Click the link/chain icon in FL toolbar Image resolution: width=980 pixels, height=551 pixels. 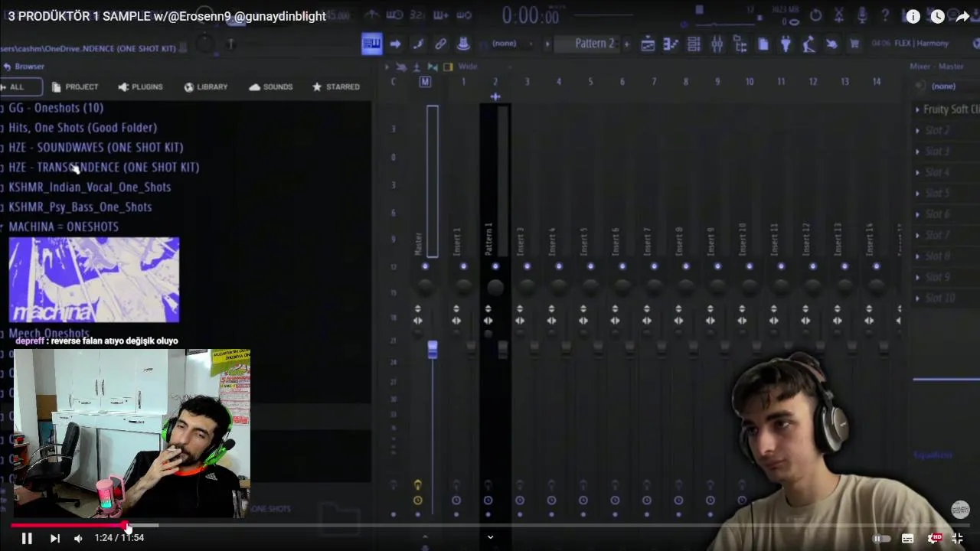(440, 44)
